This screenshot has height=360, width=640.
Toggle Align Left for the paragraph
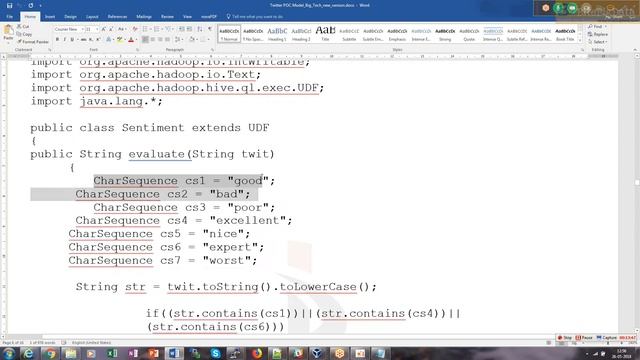click(145, 40)
